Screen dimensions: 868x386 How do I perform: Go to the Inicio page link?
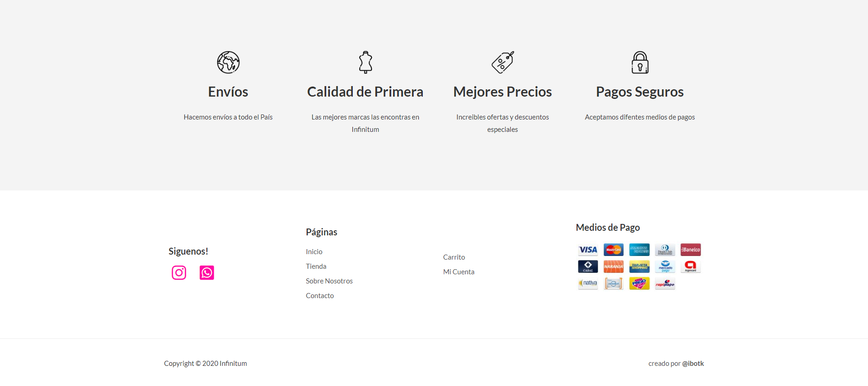point(314,252)
